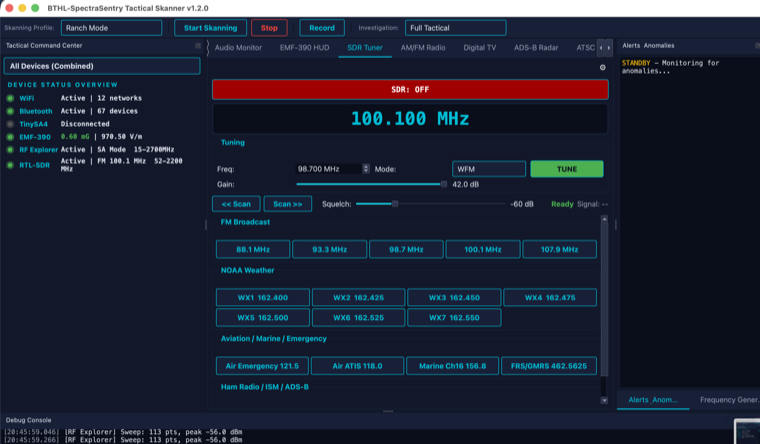The width and height of the screenshot is (760, 444).
Task: Tune to FRS/GMRS 462.5625
Action: click(x=549, y=365)
